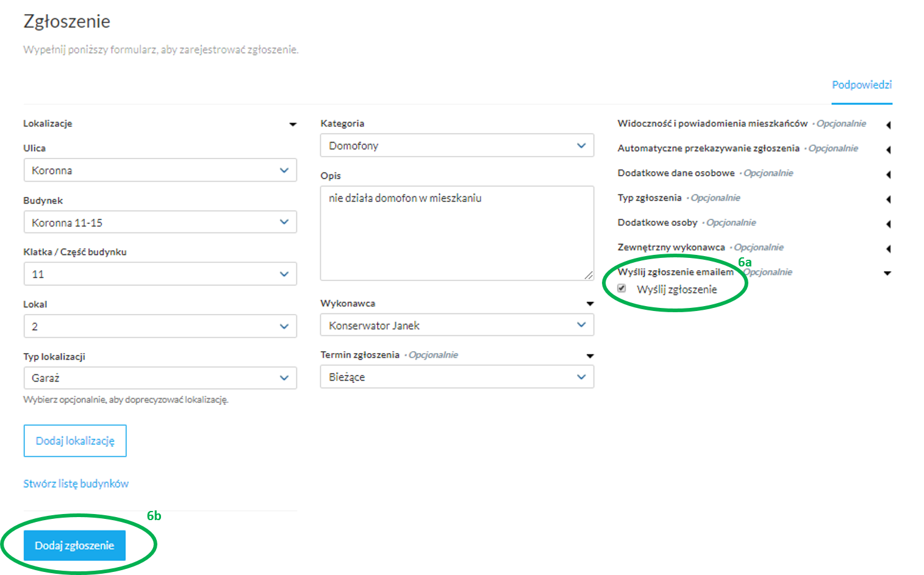Expand the Zewnętrzny wykonawca section
The width and height of the screenshot is (924, 575).
pos(888,249)
